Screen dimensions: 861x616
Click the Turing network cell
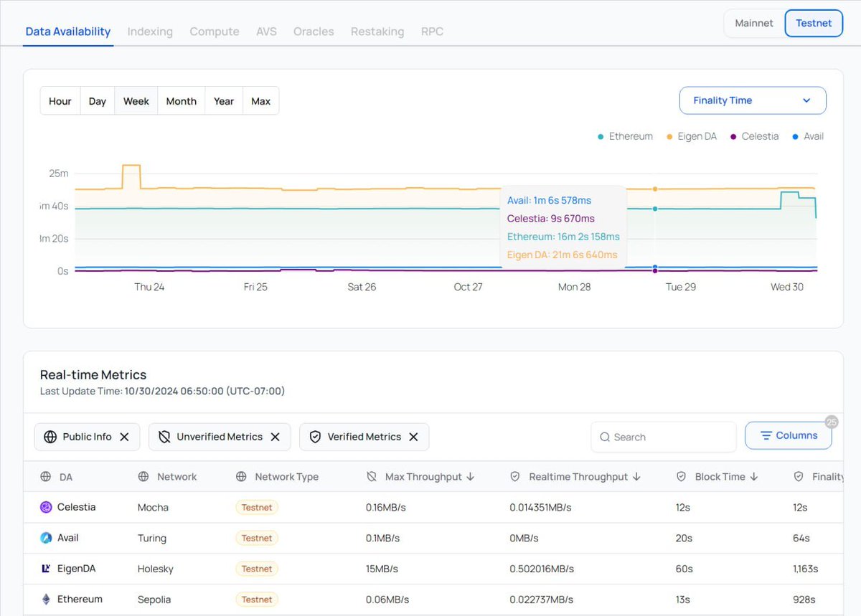(x=151, y=538)
